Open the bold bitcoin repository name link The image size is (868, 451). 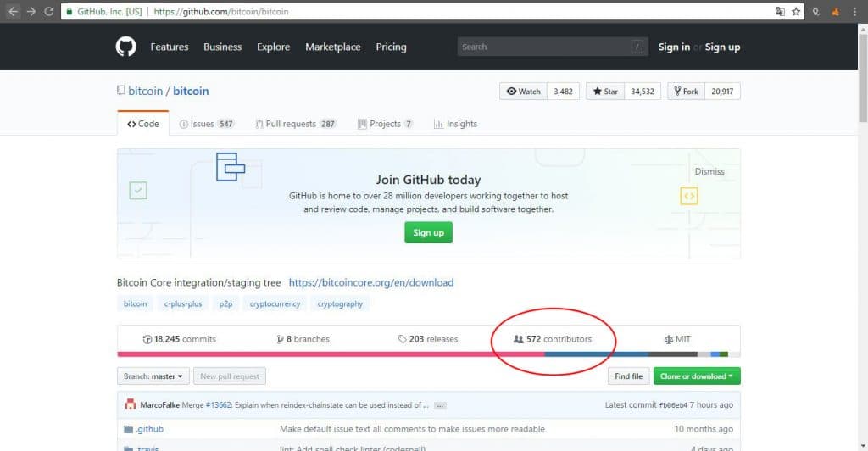191,91
